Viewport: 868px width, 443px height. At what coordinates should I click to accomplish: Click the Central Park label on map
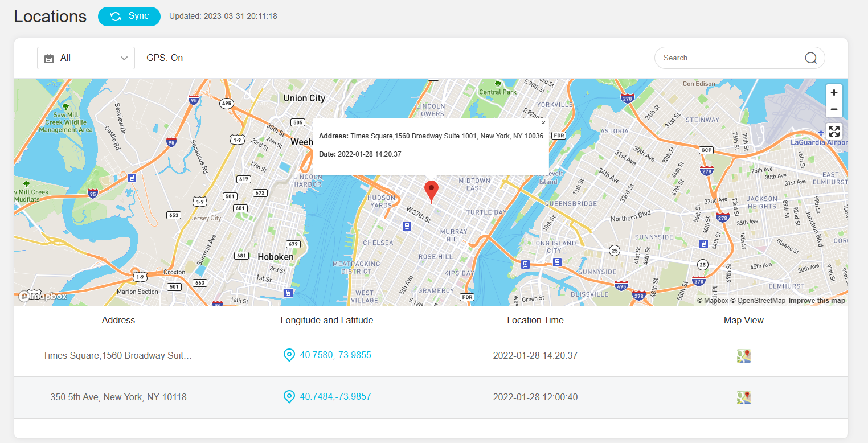pos(498,92)
